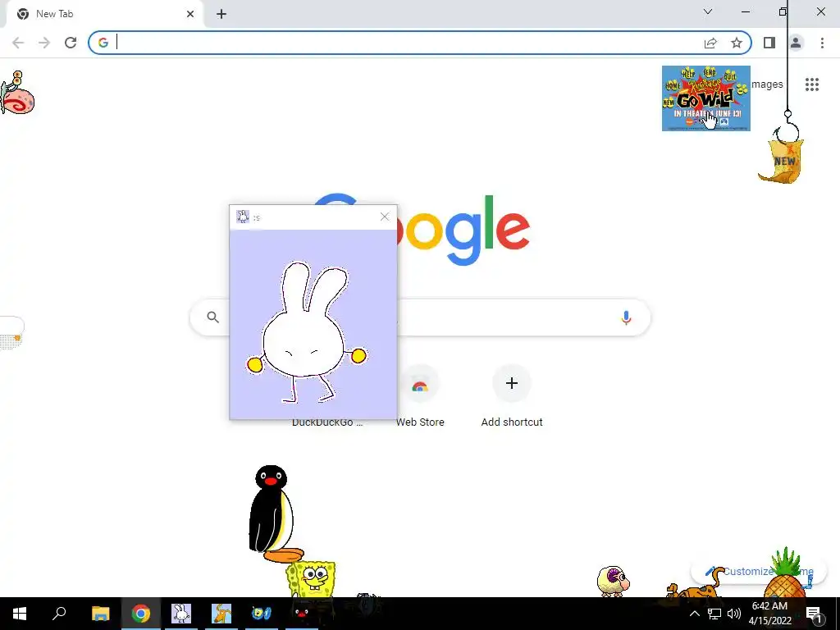Bookmark this tab with the star icon
Viewport: 840px width, 630px height.
737,43
